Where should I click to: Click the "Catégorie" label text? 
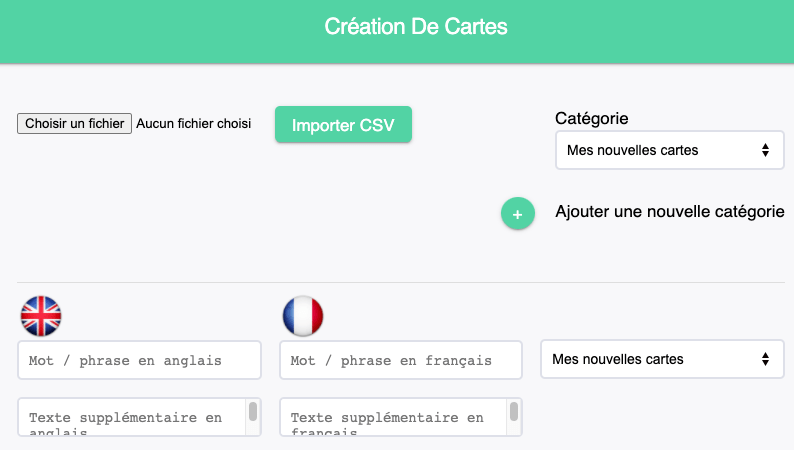tap(591, 118)
